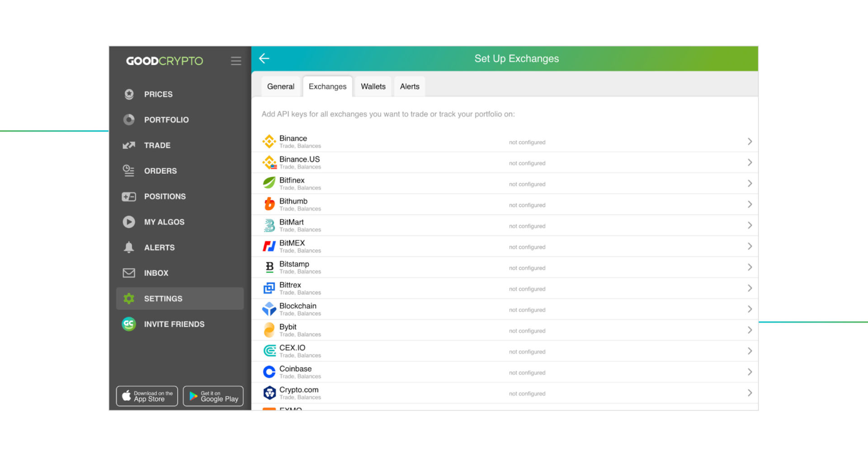
Task: Click the Positions gamepad icon
Action: tap(129, 196)
